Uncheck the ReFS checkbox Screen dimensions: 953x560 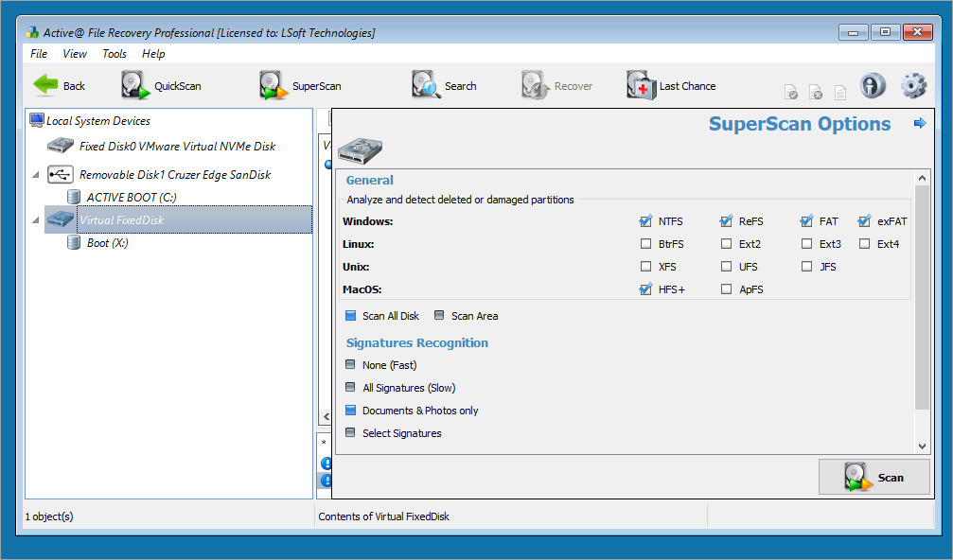[x=726, y=221]
